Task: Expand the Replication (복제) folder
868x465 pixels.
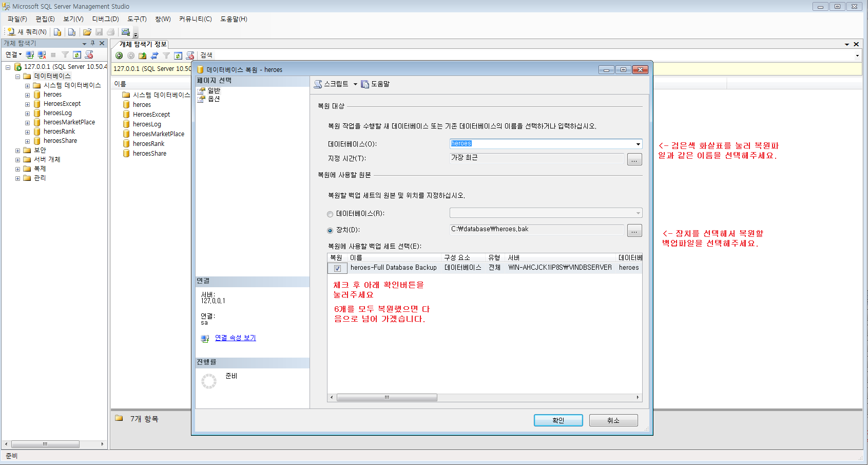Action: coord(17,170)
